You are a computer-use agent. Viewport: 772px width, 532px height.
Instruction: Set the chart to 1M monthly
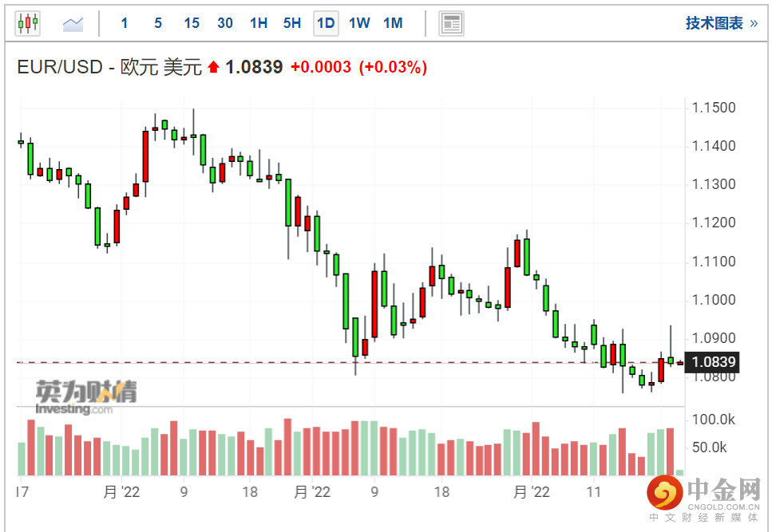click(393, 23)
